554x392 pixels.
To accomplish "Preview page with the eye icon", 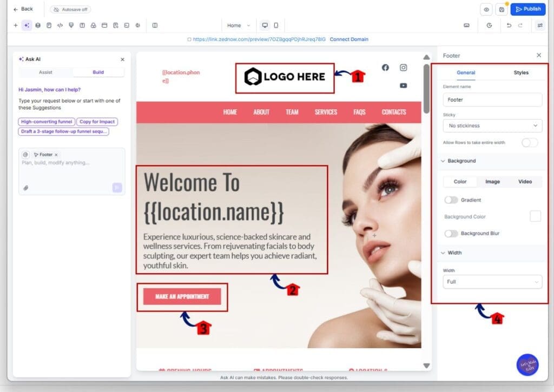I will (x=486, y=10).
